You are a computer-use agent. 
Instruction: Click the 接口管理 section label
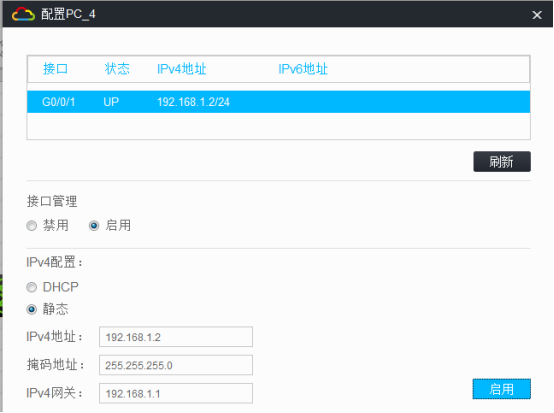tap(52, 201)
